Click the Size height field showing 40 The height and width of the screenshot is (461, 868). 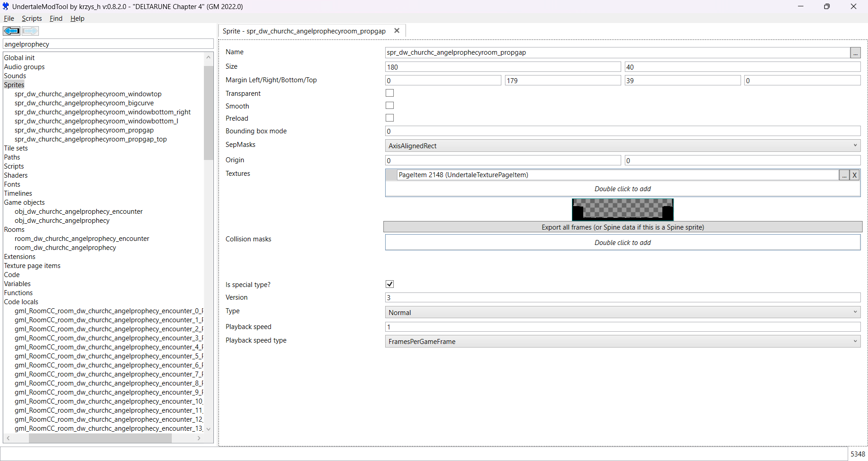click(x=742, y=67)
